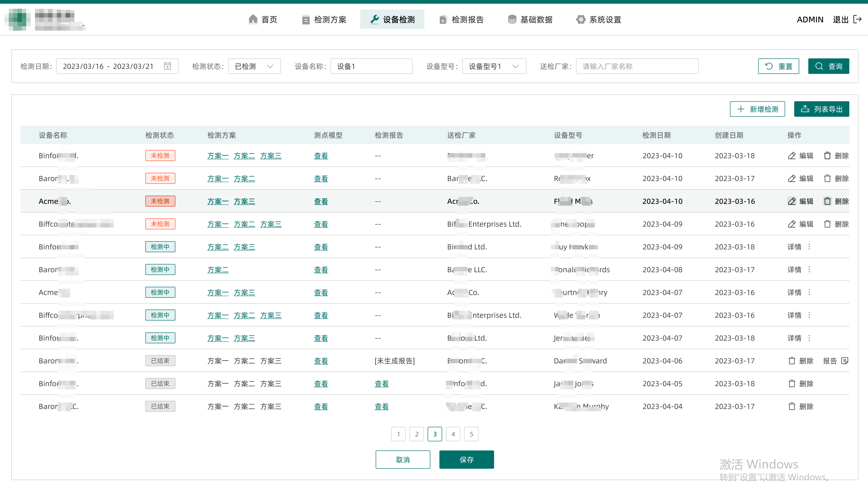Click edit pencil in Barone 未检测 row
The width and height of the screenshot is (868, 488).
click(792, 179)
